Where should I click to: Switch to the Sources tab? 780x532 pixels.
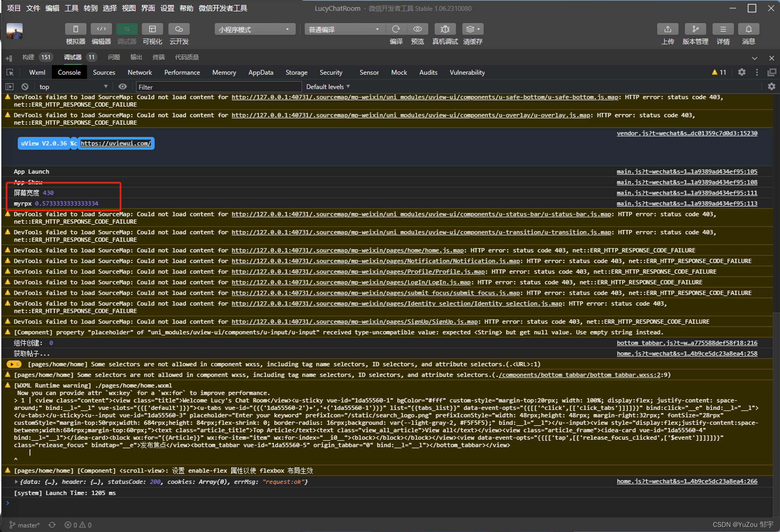point(104,72)
